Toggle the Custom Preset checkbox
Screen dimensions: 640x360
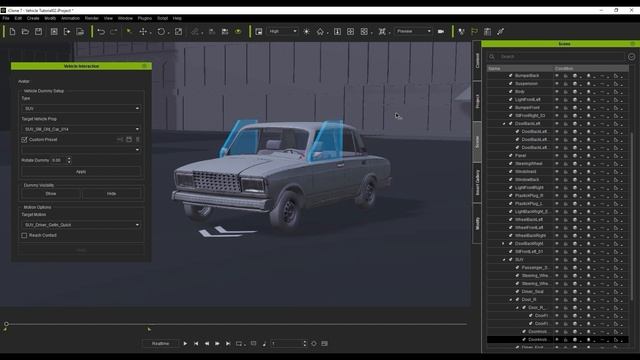24,140
